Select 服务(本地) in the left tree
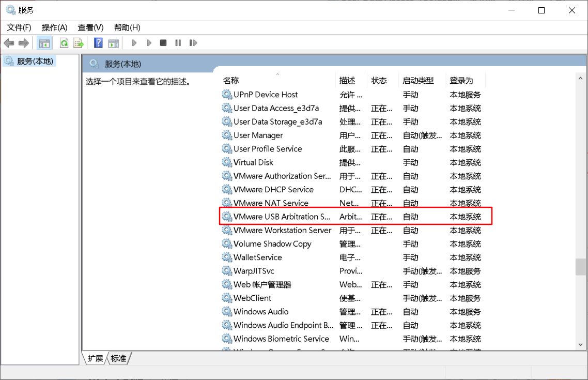This screenshot has height=380, width=588. [35, 61]
